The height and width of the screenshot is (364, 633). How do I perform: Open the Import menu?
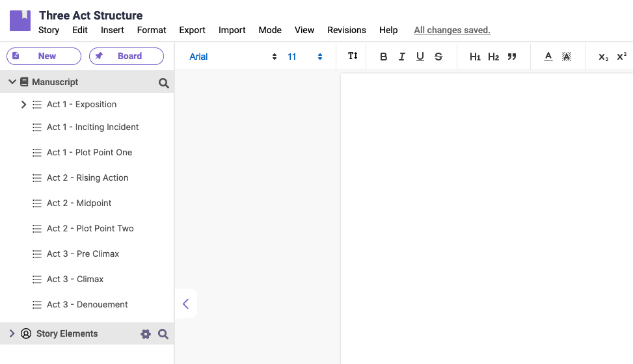point(232,31)
